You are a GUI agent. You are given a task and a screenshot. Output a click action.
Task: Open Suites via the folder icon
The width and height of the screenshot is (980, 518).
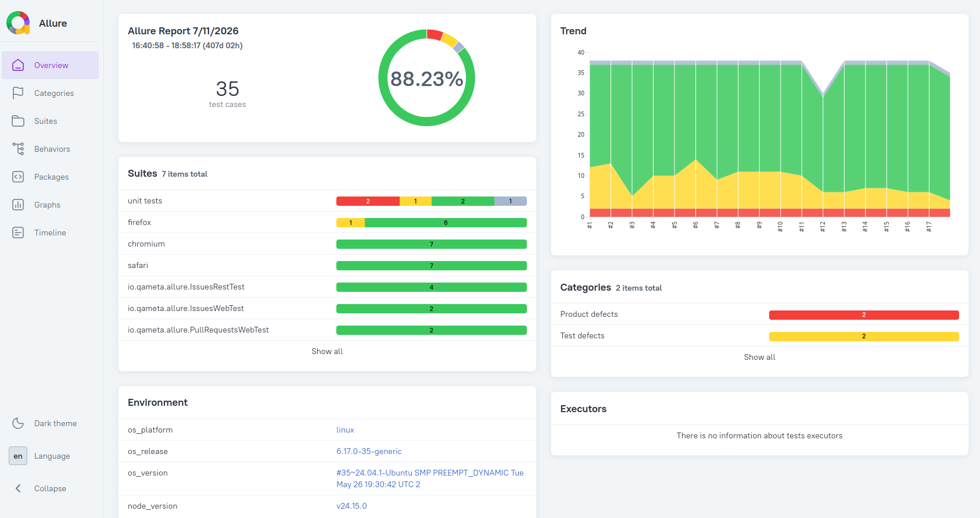[18, 121]
